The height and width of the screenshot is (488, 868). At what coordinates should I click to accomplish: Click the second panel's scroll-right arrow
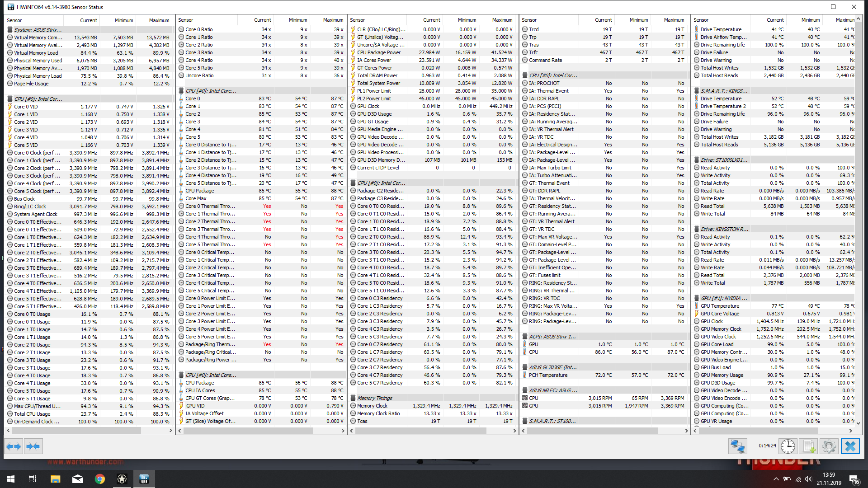pyautogui.click(x=343, y=431)
